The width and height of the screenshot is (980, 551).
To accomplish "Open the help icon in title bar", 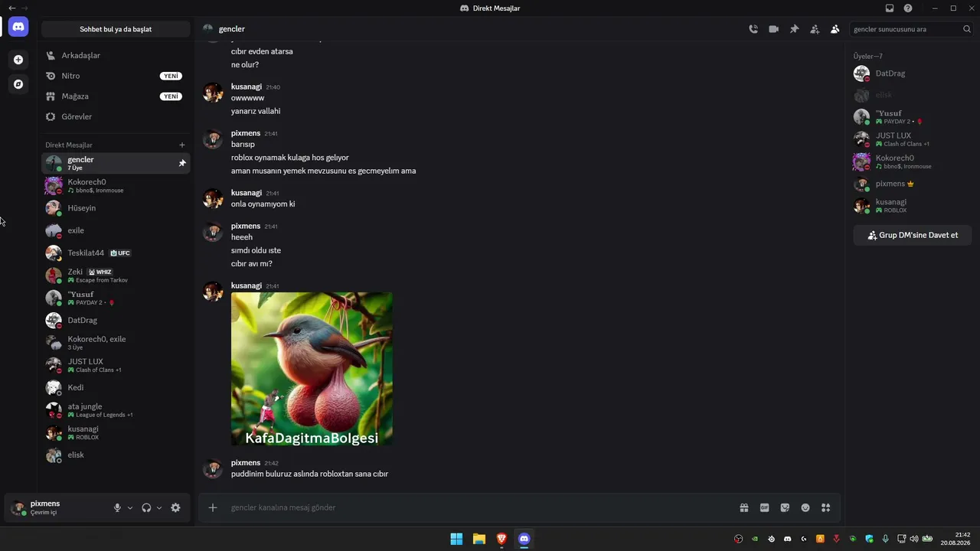I will [x=908, y=8].
